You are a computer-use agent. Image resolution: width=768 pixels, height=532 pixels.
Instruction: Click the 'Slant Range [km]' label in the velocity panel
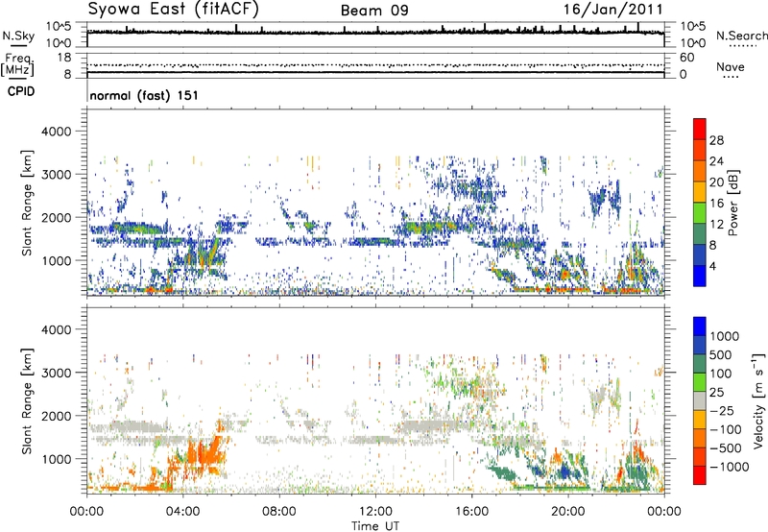(27, 400)
